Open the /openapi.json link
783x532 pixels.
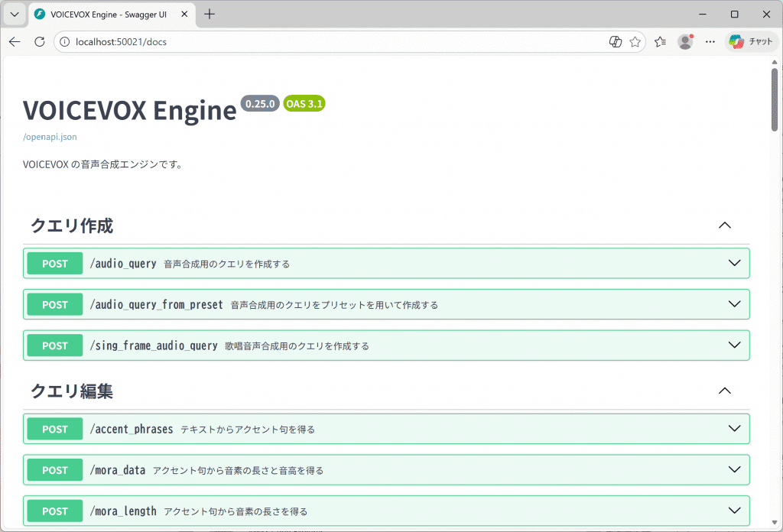[x=50, y=137]
